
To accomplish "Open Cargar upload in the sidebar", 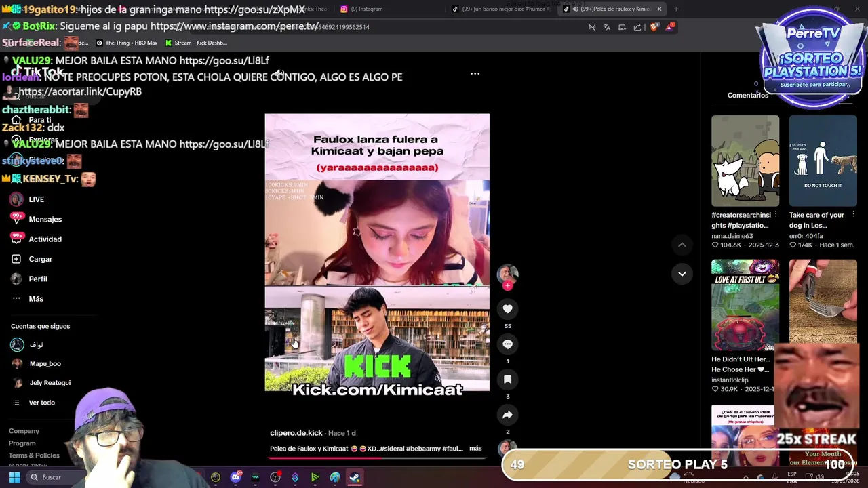I will pos(41,259).
